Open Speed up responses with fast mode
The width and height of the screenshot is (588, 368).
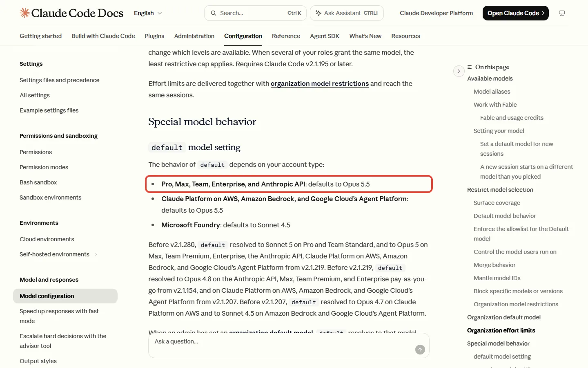pos(59,316)
